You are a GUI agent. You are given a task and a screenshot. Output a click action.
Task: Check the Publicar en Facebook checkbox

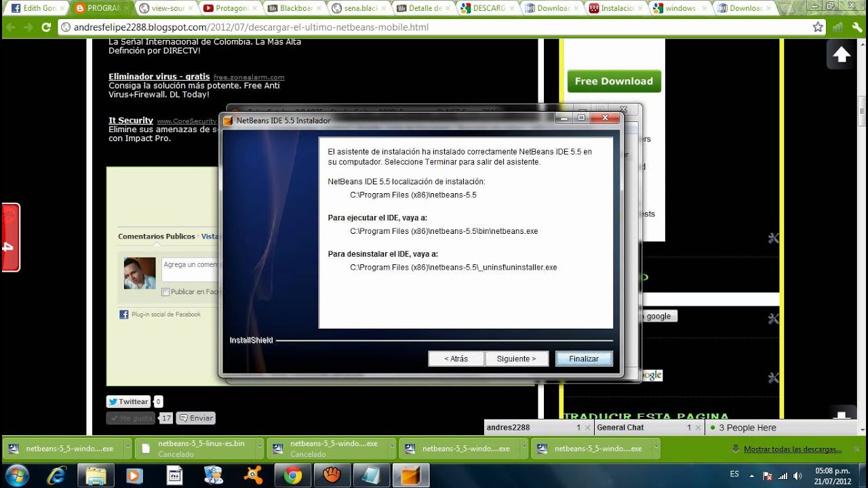click(165, 292)
